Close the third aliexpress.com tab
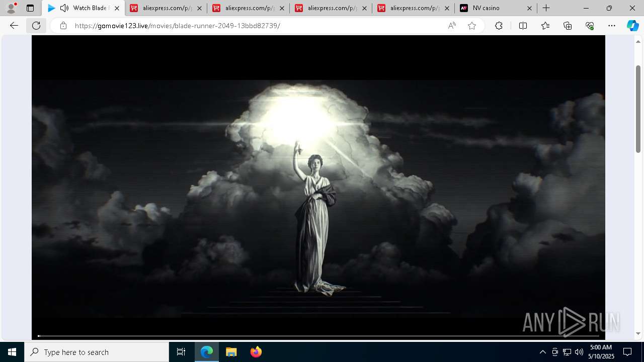 [364, 8]
